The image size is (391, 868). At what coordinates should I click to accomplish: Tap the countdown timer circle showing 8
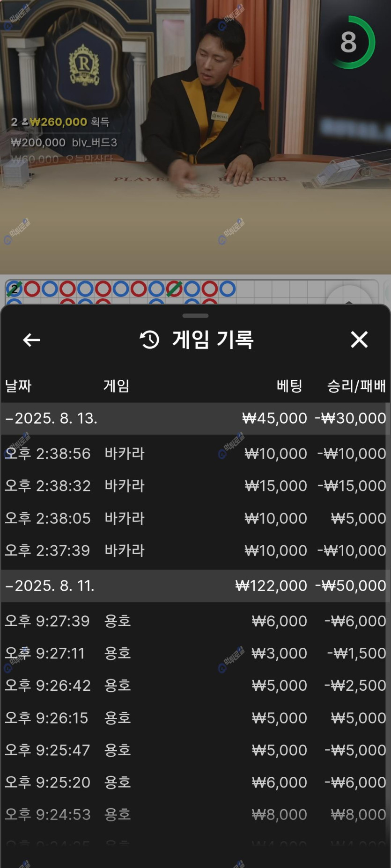click(x=349, y=43)
